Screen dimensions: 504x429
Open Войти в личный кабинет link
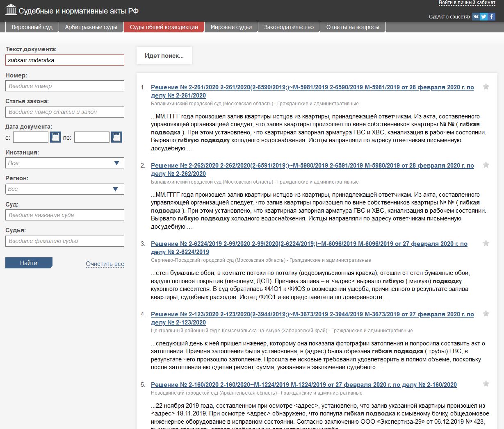tap(467, 3)
